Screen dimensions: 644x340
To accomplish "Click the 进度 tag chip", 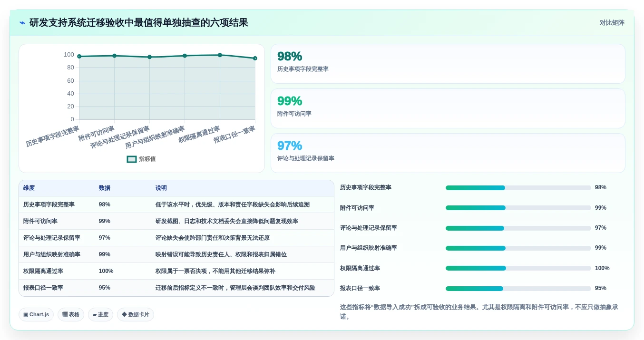I will [100, 315].
